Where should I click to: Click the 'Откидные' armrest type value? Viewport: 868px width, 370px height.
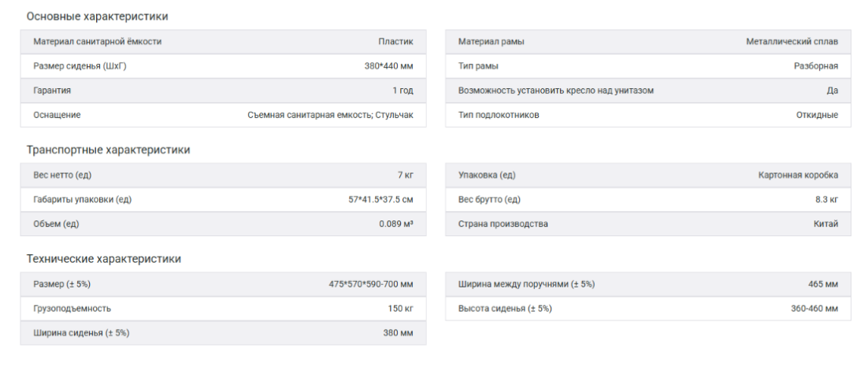click(x=817, y=115)
